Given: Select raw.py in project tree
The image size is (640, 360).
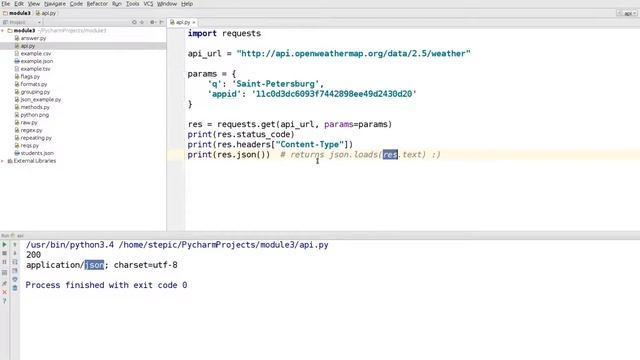Looking at the screenshot, I should [26, 122].
